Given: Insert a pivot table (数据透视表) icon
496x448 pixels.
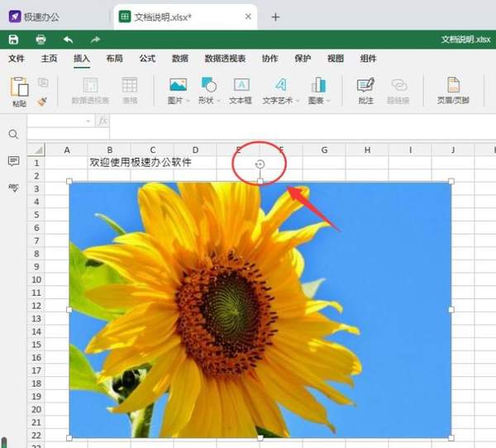Looking at the screenshot, I should (90, 85).
